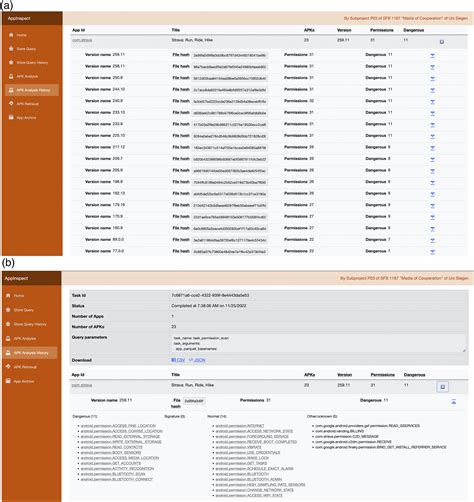Image resolution: width=474 pixels, height=502 pixels.
Task: Open com.strava app id link in top table
Action: 82,40
